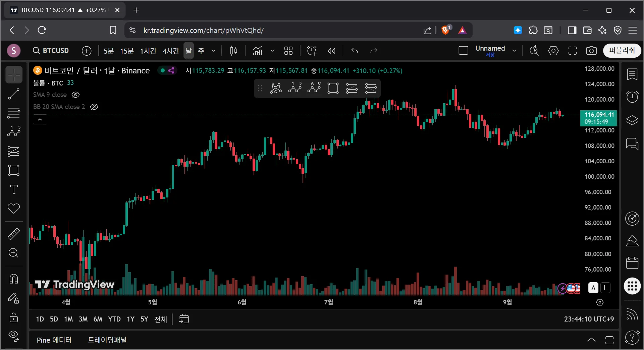Select the 주 weekly timeframe
Viewport: 644px width, 350px height.
click(201, 51)
